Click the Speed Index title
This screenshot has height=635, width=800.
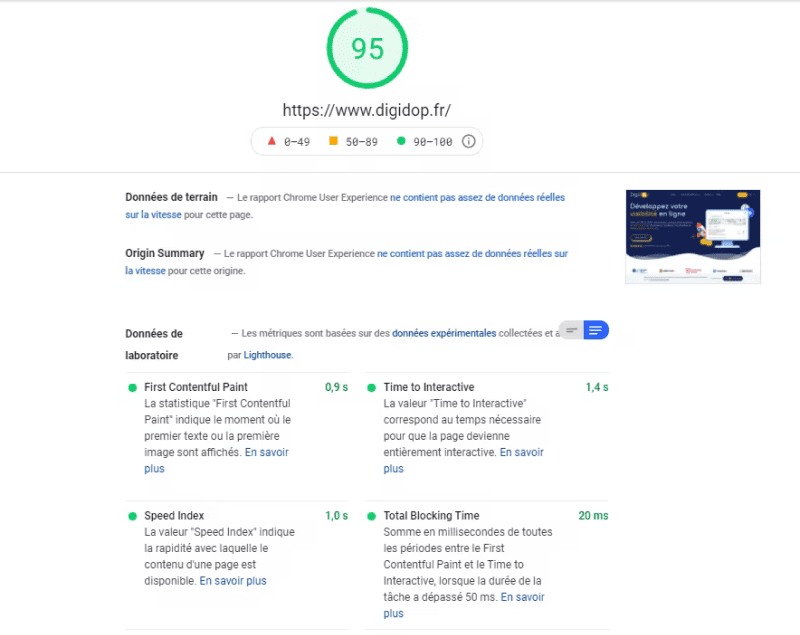click(x=174, y=516)
